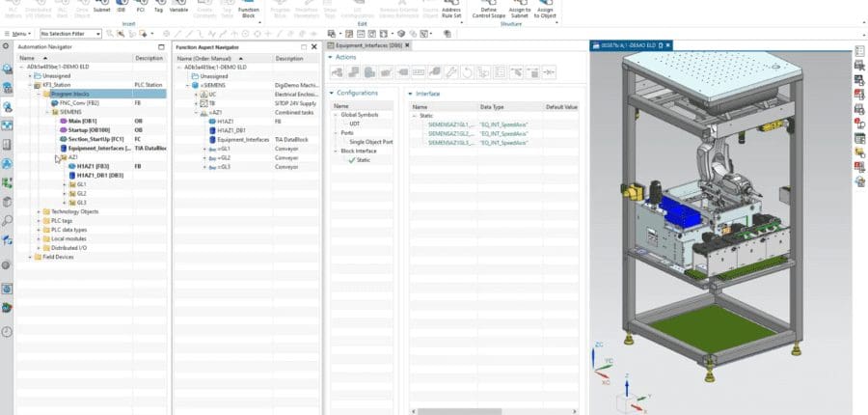This screenshot has width=868, height=415.
Task: Click the Subnet button in ribbon
Action: 101,6
